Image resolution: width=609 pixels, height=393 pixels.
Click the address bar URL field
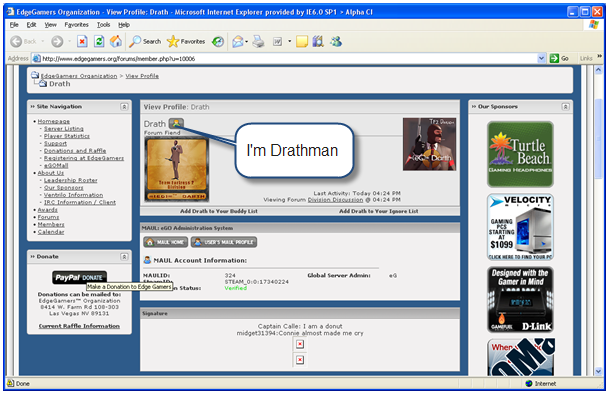pyautogui.click(x=285, y=59)
